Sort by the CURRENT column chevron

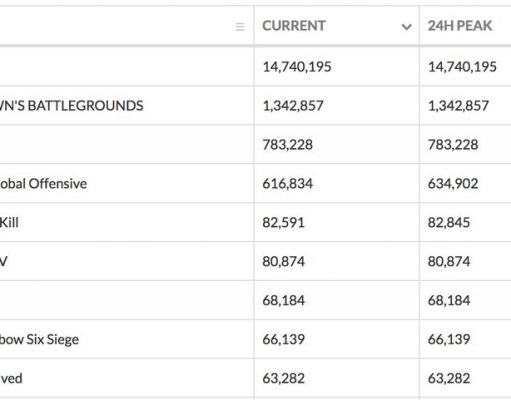[x=406, y=27]
